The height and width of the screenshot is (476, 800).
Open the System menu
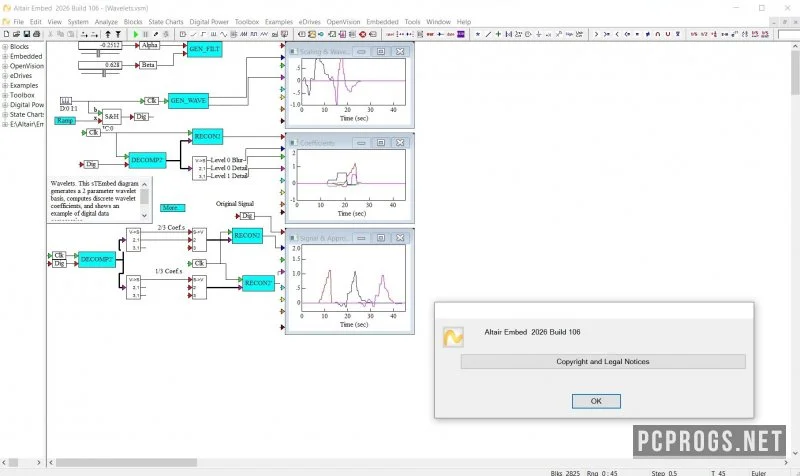coord(78,22)
